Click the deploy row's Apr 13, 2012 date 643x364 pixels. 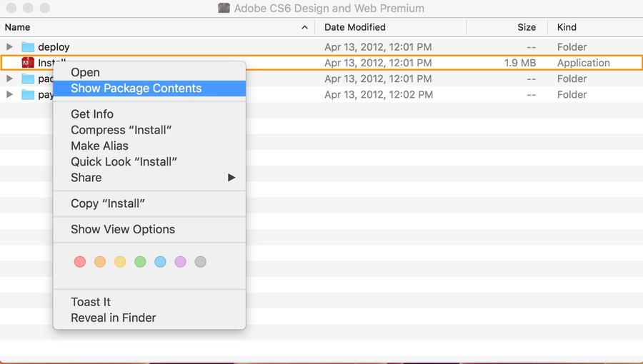(378, 47)
